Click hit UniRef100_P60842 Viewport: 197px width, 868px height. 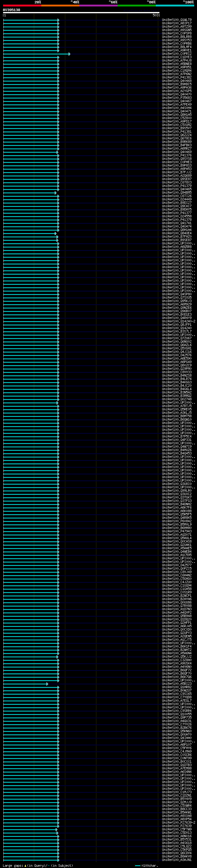tap(177, 521)
